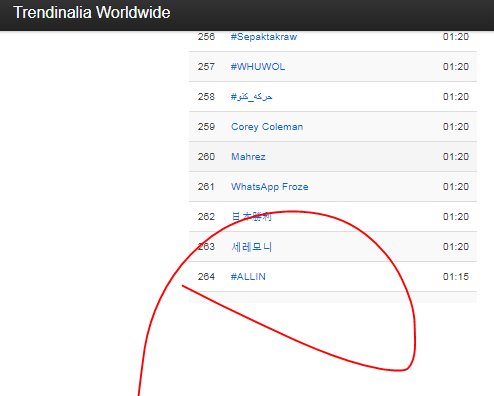
Task: Open the WhatsApp Froze trend
Action: point(270,187)
